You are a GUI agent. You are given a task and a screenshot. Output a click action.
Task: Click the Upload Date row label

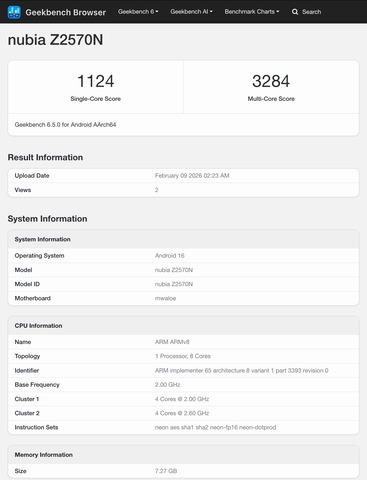[x=32, y=176]
